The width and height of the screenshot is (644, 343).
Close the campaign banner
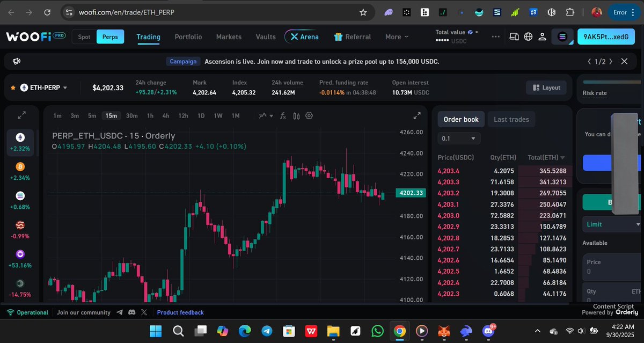[x=624, y=61]
